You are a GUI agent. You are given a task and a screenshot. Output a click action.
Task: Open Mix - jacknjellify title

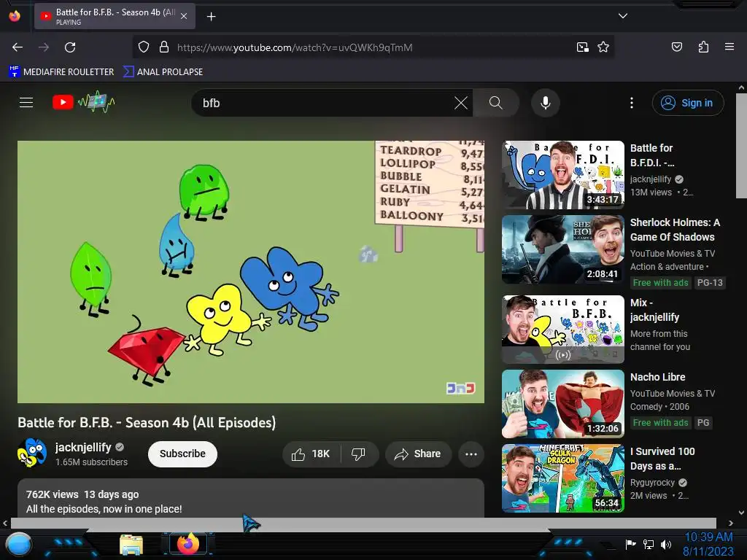click(654, 310)
